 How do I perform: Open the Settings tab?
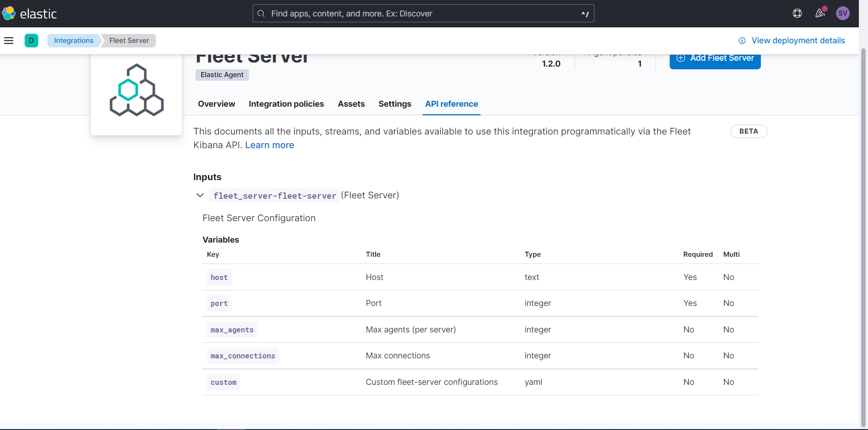tap(394, 104)
